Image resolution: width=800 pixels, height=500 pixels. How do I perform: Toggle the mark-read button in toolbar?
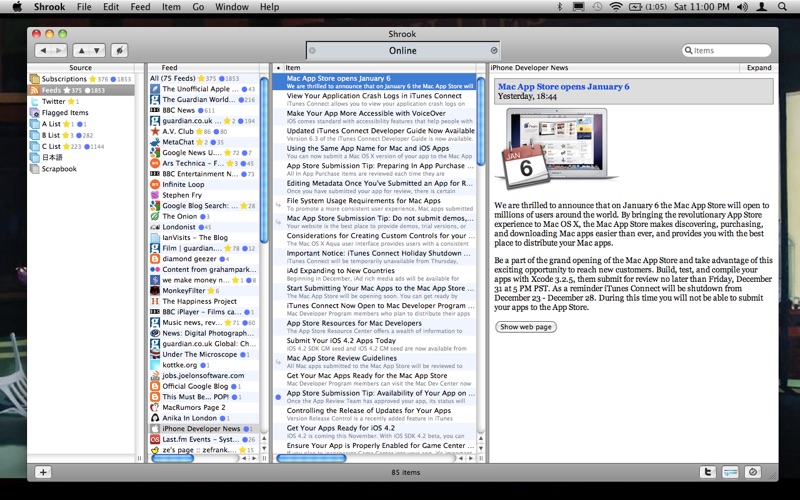[119, 50]
